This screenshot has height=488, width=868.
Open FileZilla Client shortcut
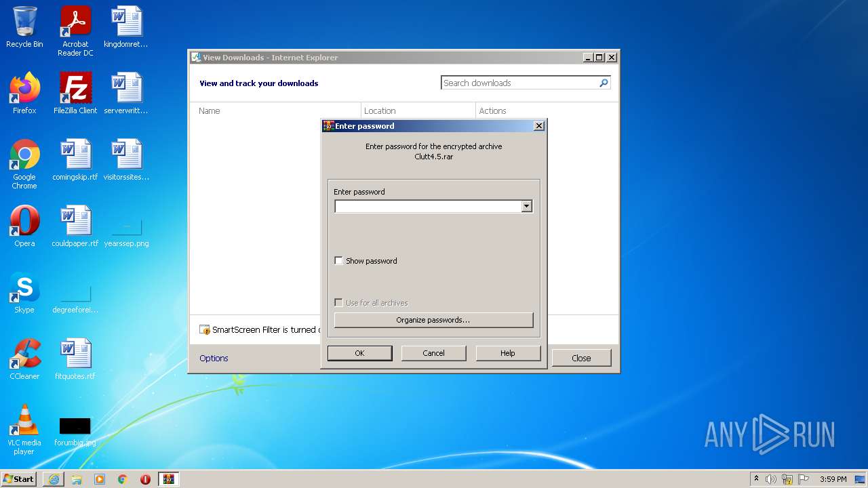click(75, 94)
